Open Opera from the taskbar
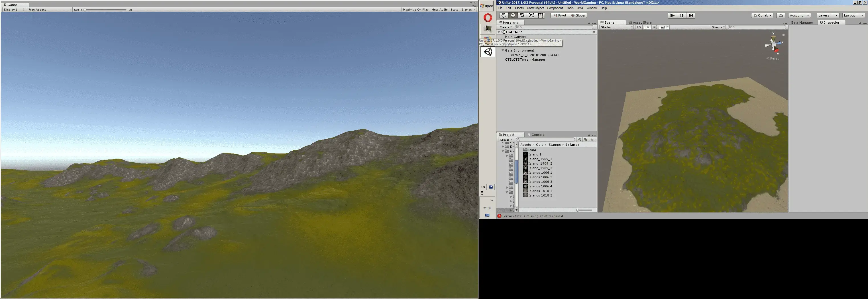 pos(488,17)
